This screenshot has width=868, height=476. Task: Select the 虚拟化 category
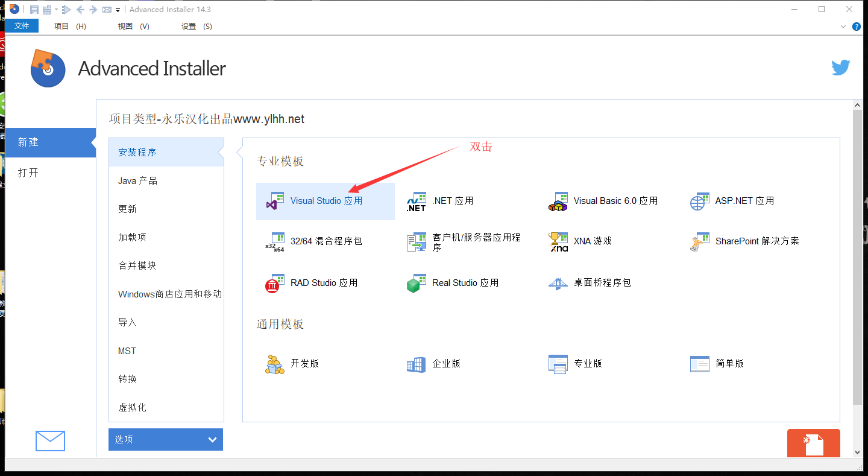click(166, 407)
